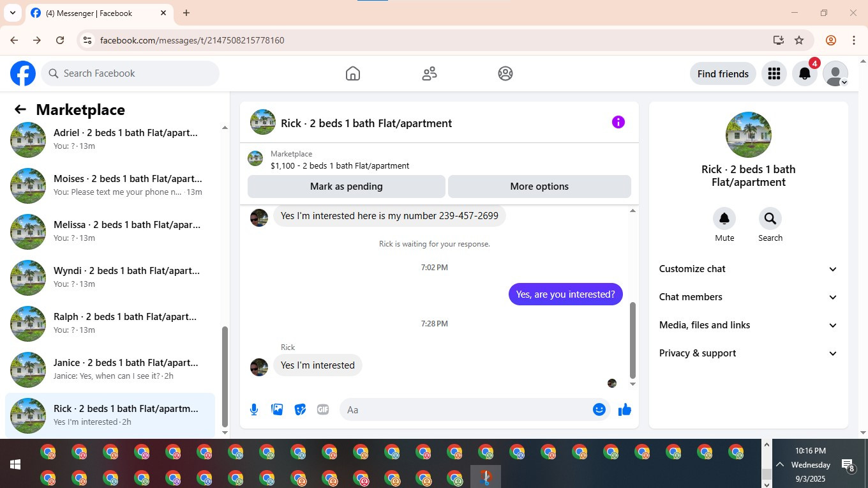Close the Messenger | Facebook tab
868x488 pixels.
point(163,13)
